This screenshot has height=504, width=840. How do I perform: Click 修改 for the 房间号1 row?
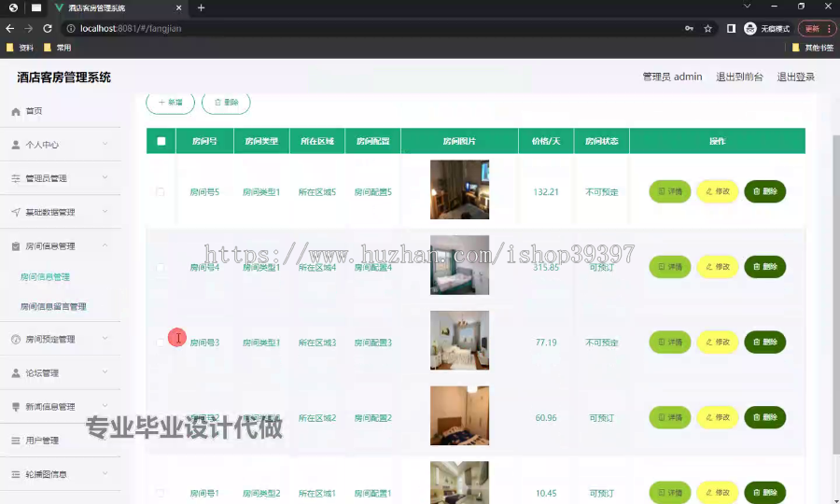point(718,493)
